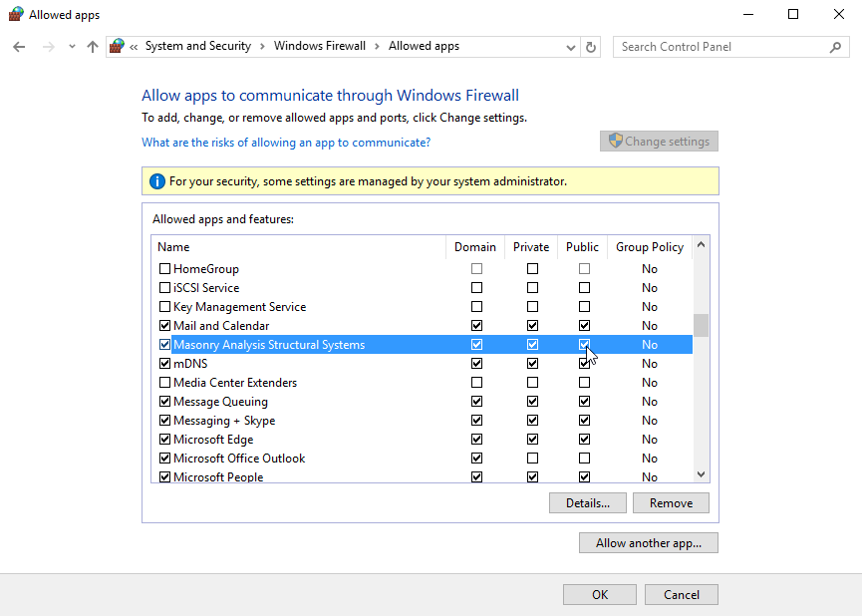The width and height of the screenshot is (862, 616).
Task: Check the iSCSI Service Domain checkbox
Action: tap(476, 288)
